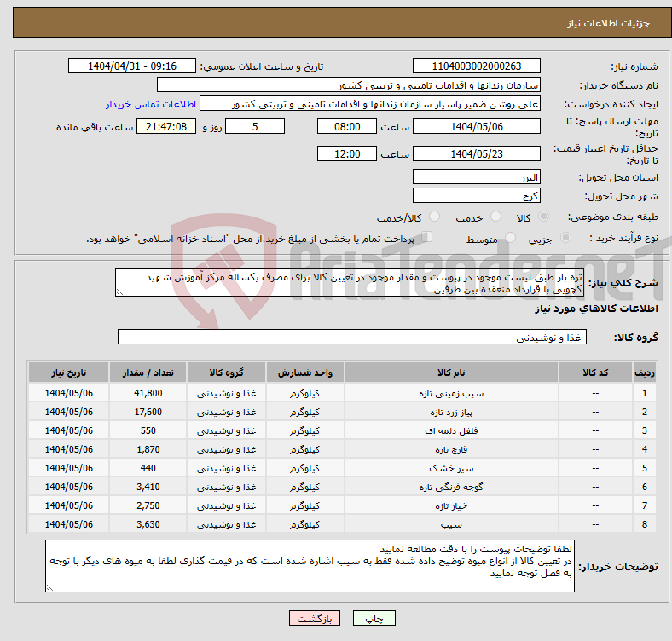Image resolution: width=672 pixels, height=641 pixels.
Task: Click the تاریخ نیاز column header
Action: pos(68,373)
